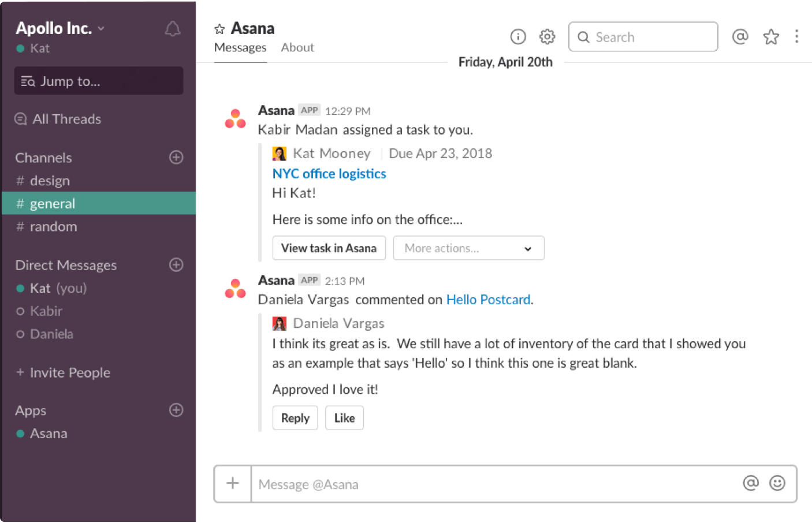Open the "Hello Postcard" link
Screen dimensions: 812x523
(488, 300)
